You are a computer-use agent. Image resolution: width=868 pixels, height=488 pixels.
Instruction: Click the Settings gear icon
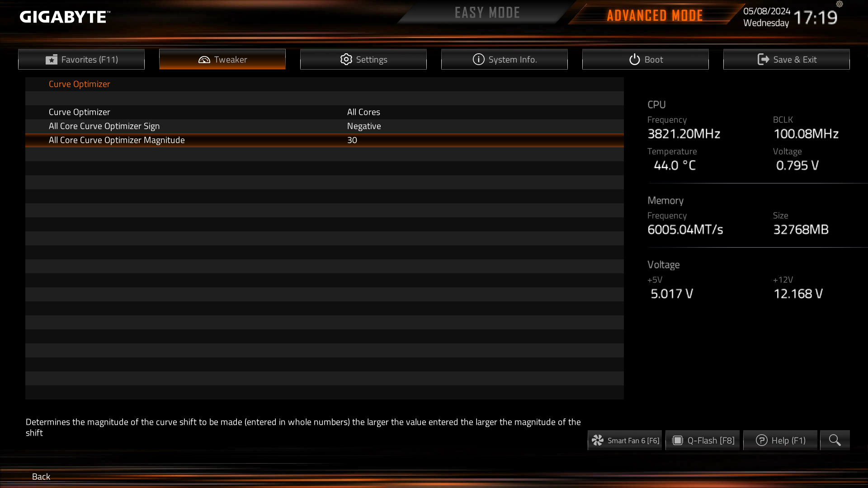pyautogui.click(x=346, y=59)
